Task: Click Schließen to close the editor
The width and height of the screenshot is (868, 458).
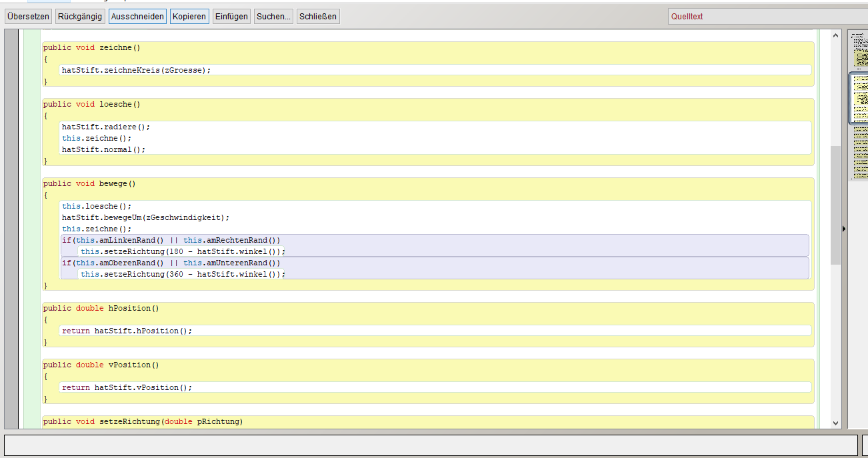Action: 318,17
